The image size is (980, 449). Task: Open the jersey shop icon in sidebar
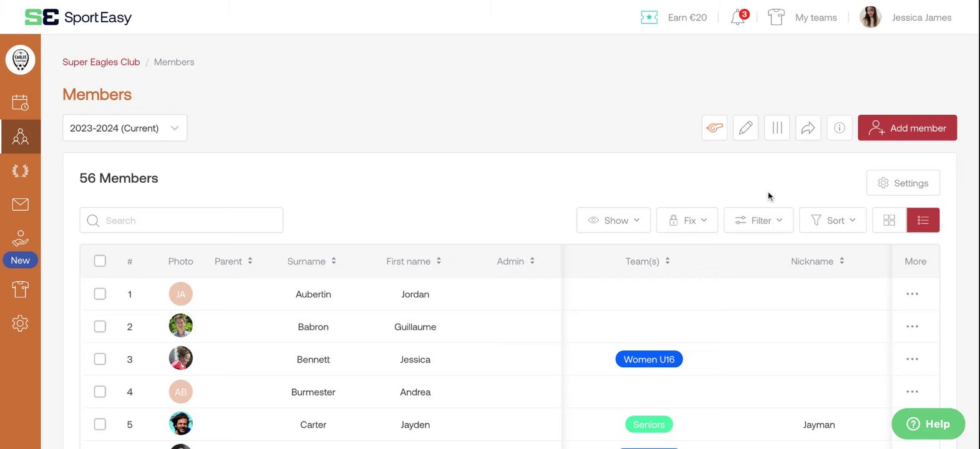[21, 289]
